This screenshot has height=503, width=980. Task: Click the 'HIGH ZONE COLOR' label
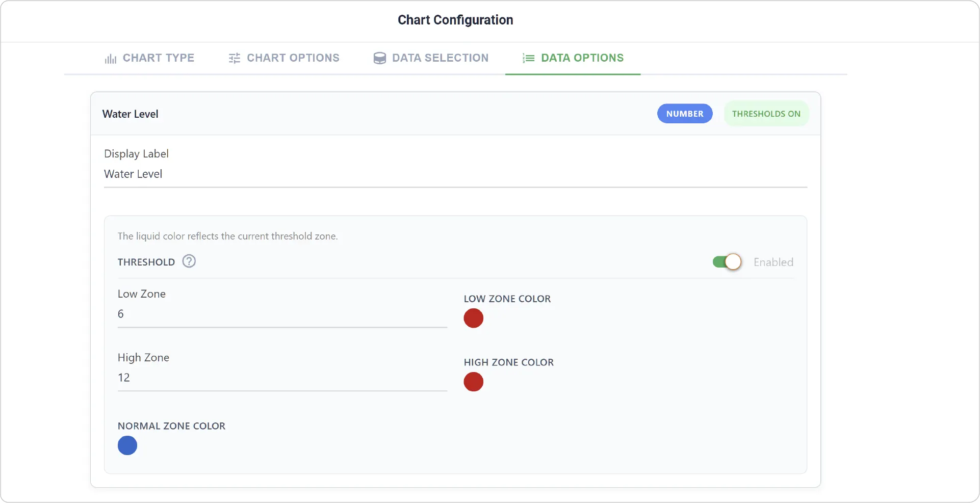point(509,362)
